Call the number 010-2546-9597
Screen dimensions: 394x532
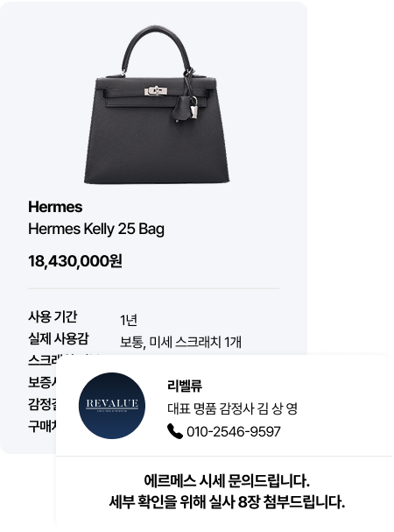234,431
